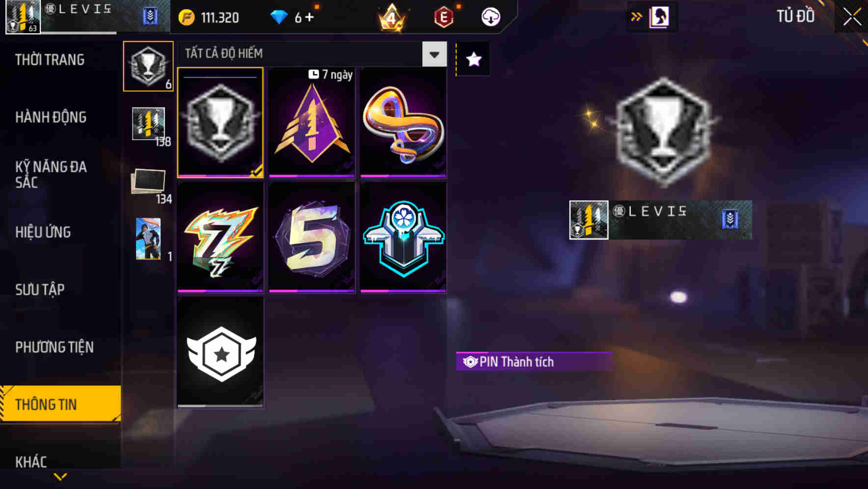Choose the purple sword badge with 7 ngày timer
Viewport: 868px width, 489px height.
click(312, 122)
